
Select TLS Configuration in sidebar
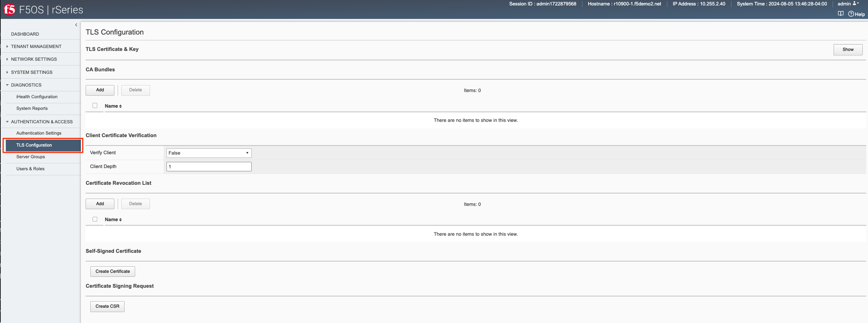tap(43, 145)
